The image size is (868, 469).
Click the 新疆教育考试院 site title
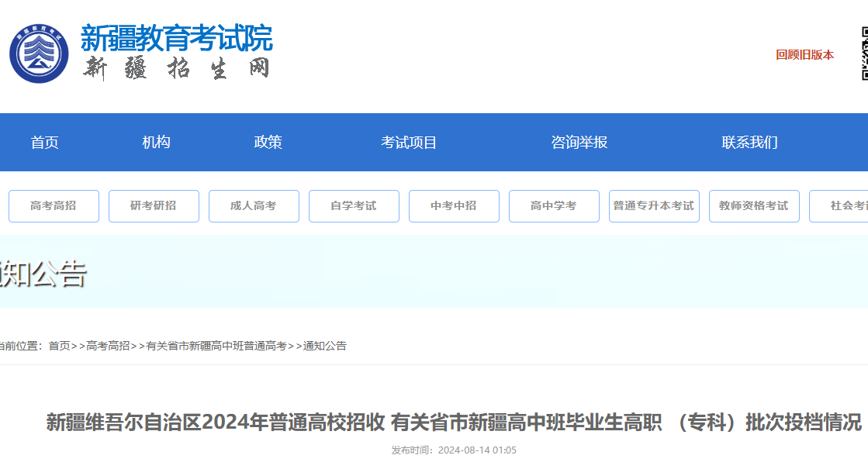[x=177, y=38]
